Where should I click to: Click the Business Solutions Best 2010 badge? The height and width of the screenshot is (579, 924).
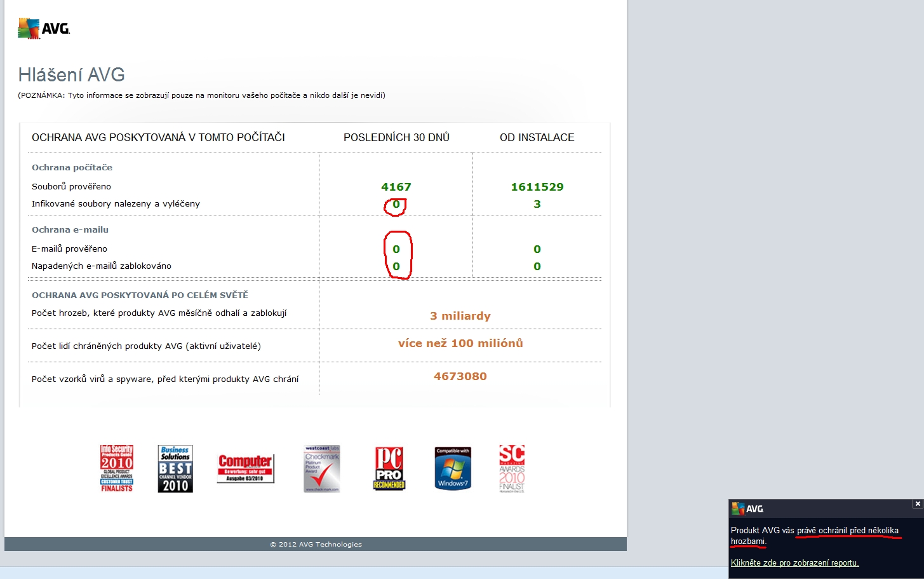click(x=175, y=468)
